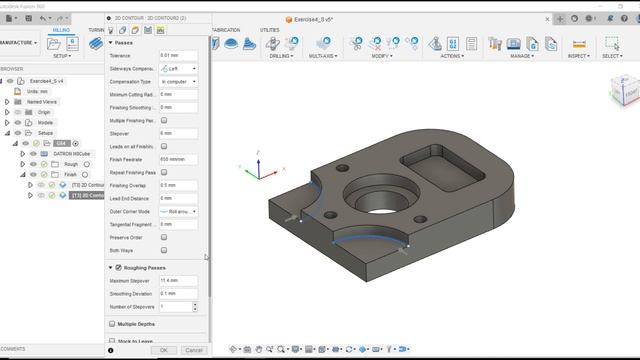Open the Outer Corner Mode dropdown
The height and width of the screenshot is (360, 640).
click(x=178, y=211)
